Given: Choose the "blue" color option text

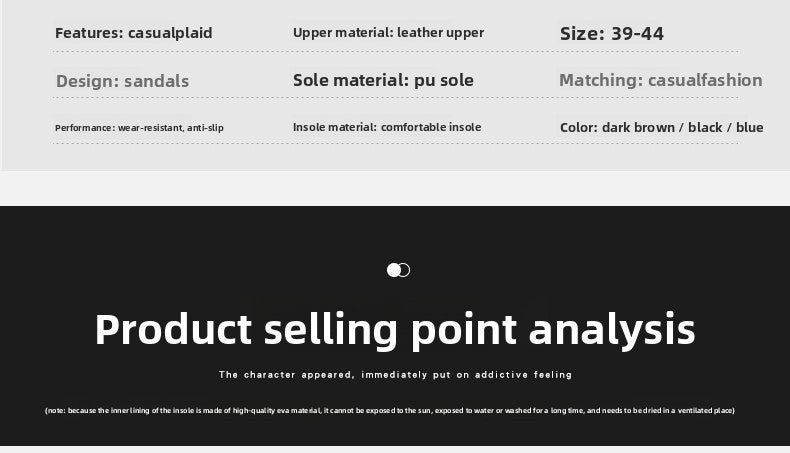Looking at the screenshot, I should pos(749,127).
